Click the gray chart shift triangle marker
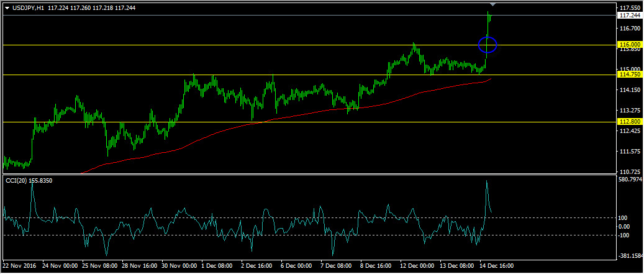Image resolution: width=644 pixels, height=274 pixels. point(493,4)
